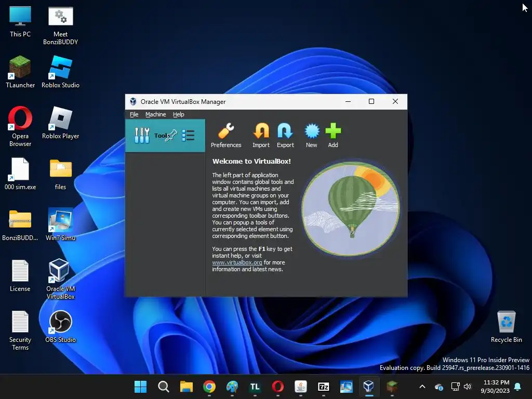Create a New virtual machine
This screenshot has width=532, height=399.
(312, 136)
